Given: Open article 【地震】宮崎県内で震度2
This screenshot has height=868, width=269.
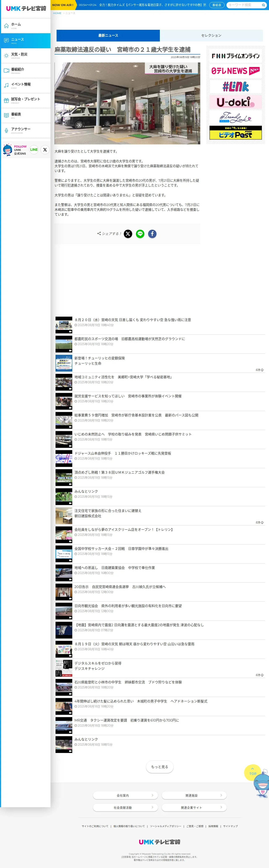Looking at the screenshot, I should pyautogui.click(x=139, y=625).
